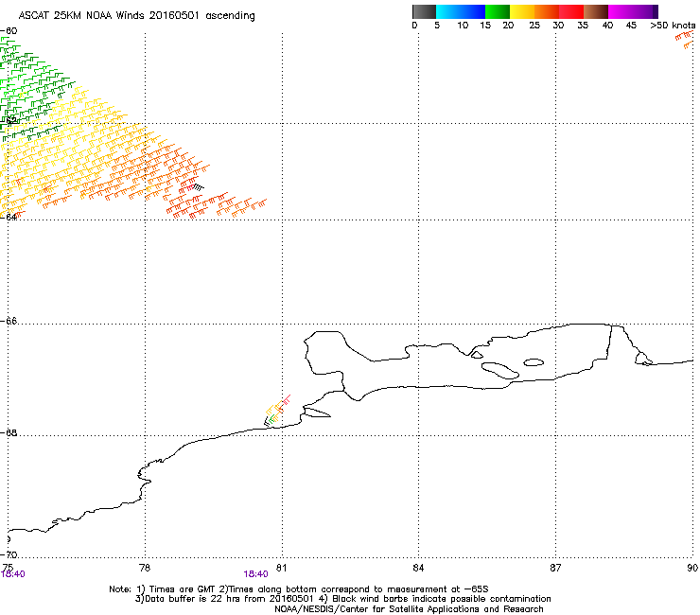Click the latitude label '-60'

[x=9, y=31]
